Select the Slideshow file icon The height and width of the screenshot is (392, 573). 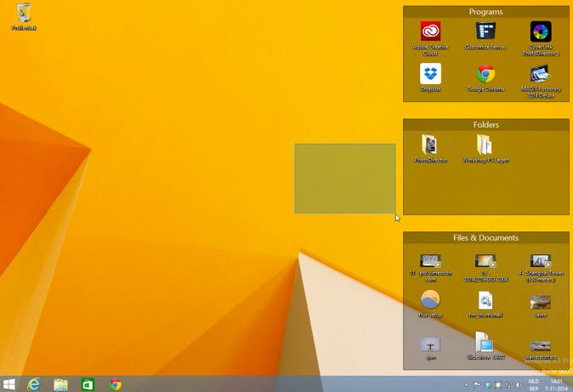pyautogui.click(x=485, y=345)
